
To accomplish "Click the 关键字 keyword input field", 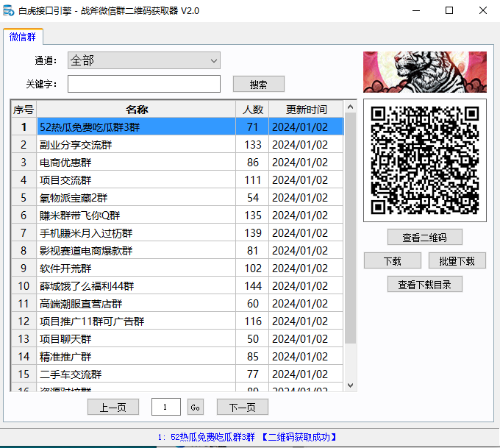I will 144,84.
